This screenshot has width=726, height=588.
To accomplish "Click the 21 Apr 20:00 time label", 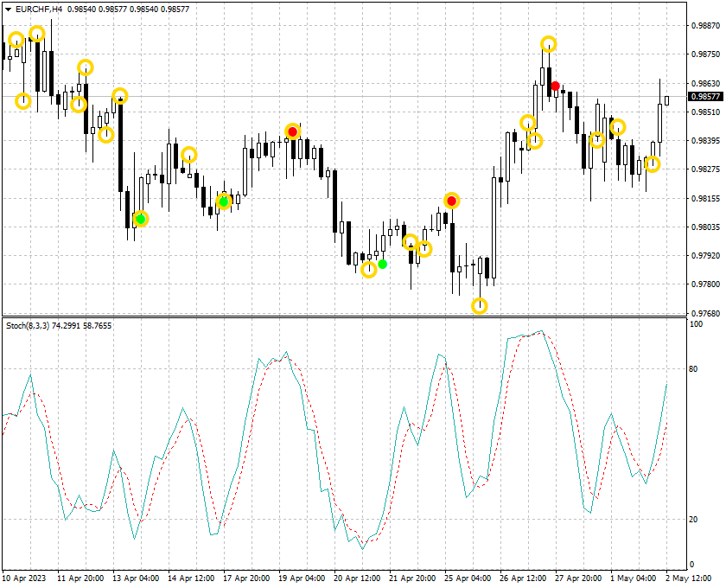I will coord(412,578).
